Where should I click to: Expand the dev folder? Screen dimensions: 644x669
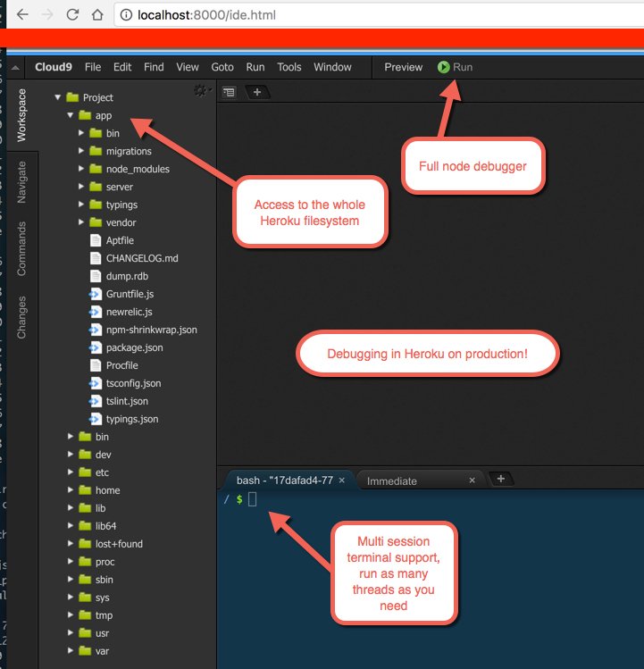coord(71,455)
